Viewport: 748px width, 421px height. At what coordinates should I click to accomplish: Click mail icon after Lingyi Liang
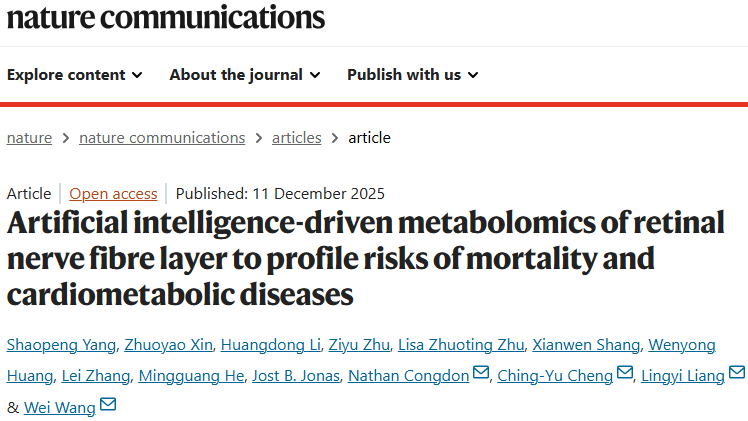[737, 374]
